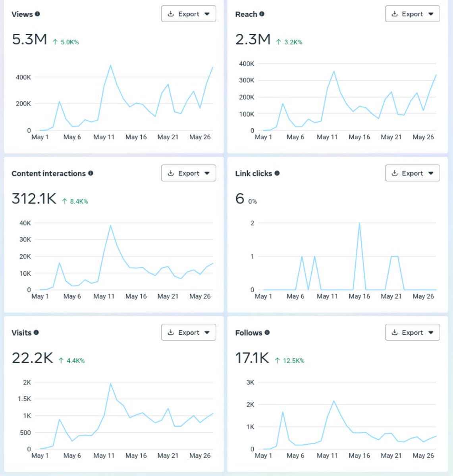Click the 5.0K% change in Views
453x476 pixels.
point(66,42)
